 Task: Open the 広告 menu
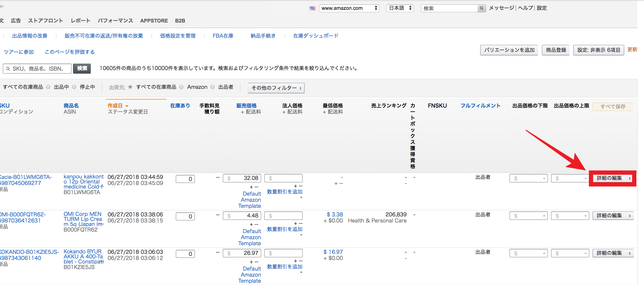click(x=16, y=21)
